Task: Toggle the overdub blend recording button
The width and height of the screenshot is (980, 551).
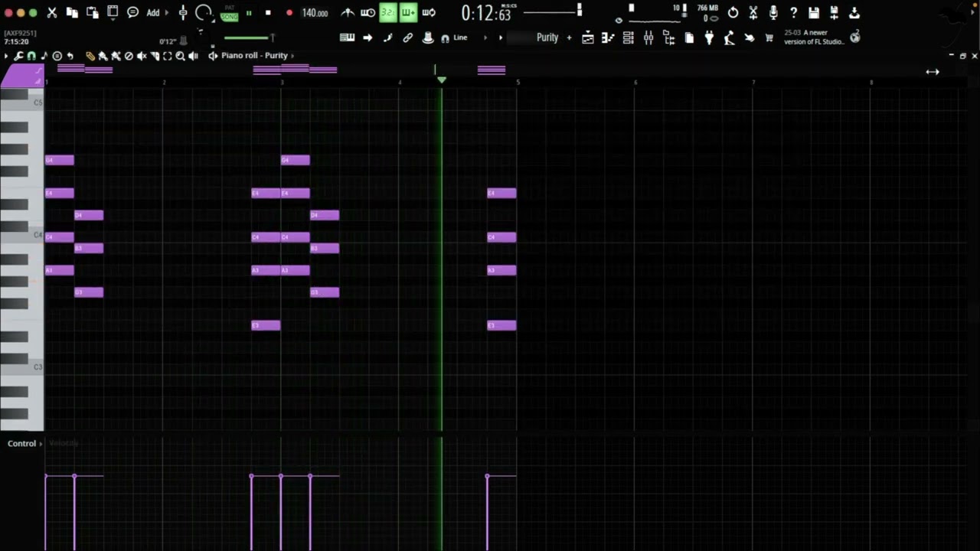Action: (x=408, y=13)
